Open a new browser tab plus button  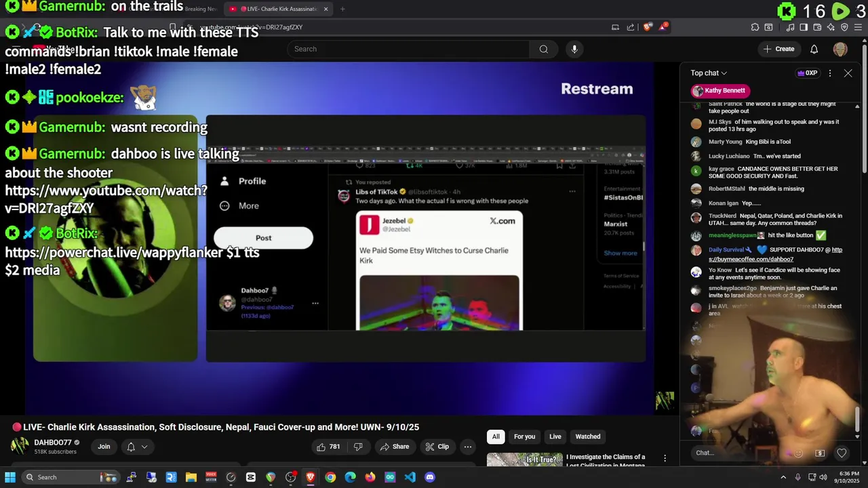pyautogui.click(x=342, y=9)
